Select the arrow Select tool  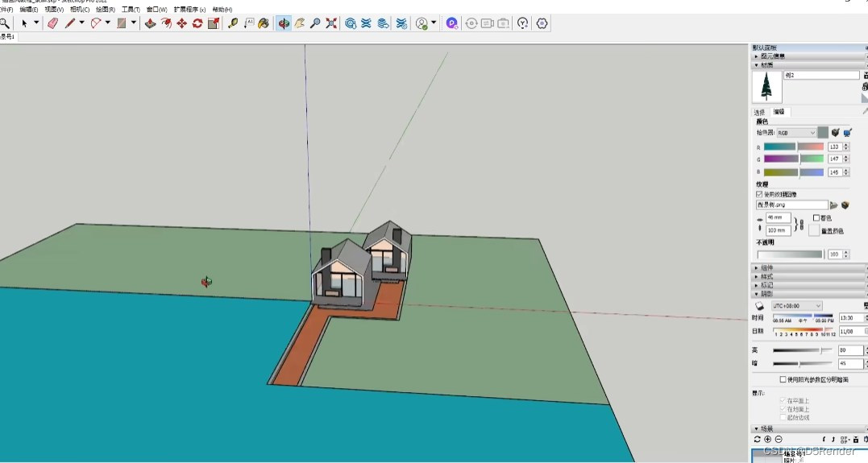[24, 23]
